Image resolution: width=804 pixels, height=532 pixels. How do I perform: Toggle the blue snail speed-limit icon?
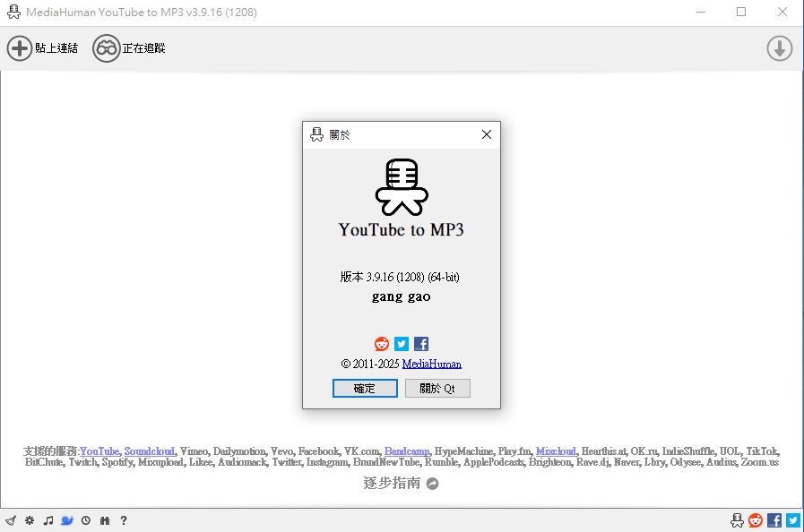click(x=67, y=520)
